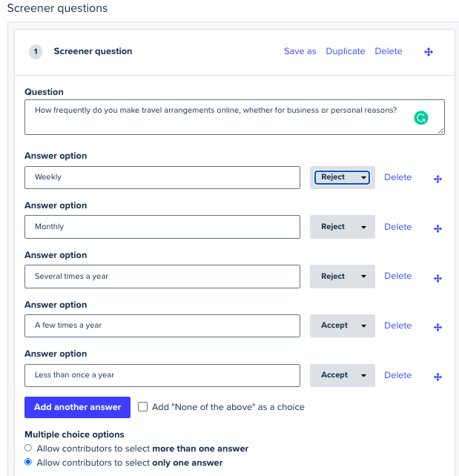This screenshot has height=476, width=459.
Task: Click the Question text field
Action: click(x=234, y=117)
